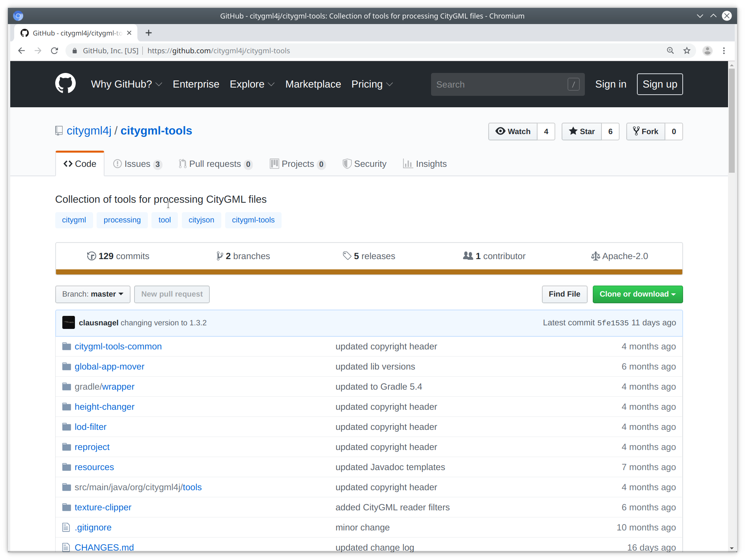
Task: Open the Branch: master selector
Action: click(x=93, y=294)
